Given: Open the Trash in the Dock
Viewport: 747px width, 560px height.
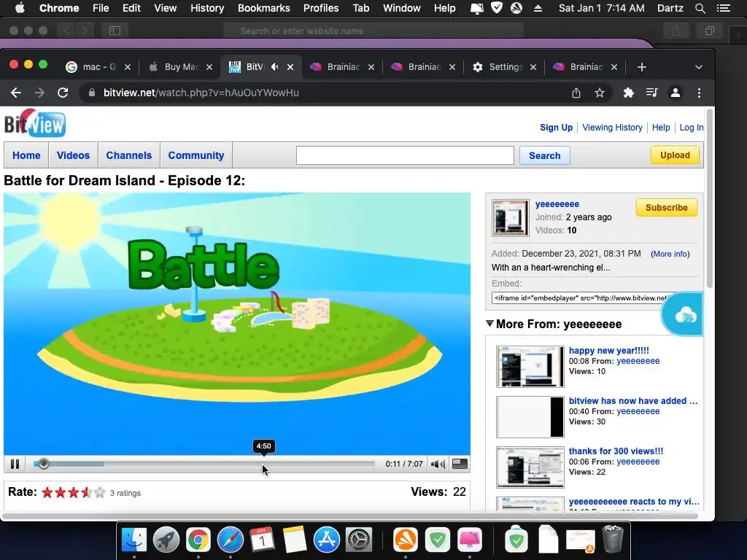Looking at the screenshot, I should click(613, 539).
